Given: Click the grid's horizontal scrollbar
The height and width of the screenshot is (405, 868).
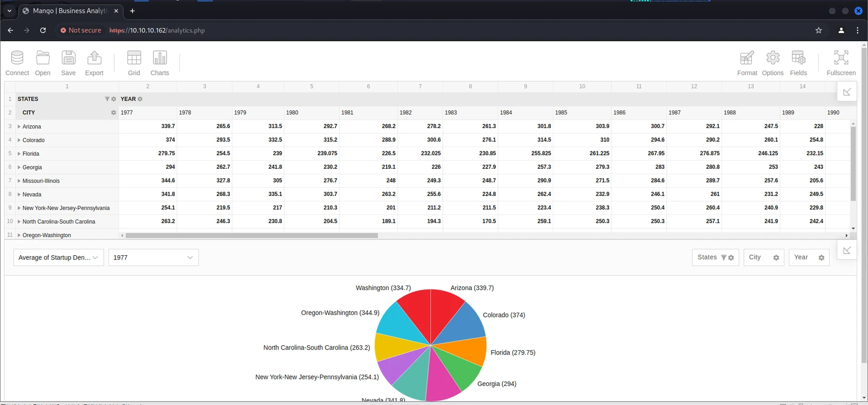Looking at the screenshot, I should click(x=252, y=236).
